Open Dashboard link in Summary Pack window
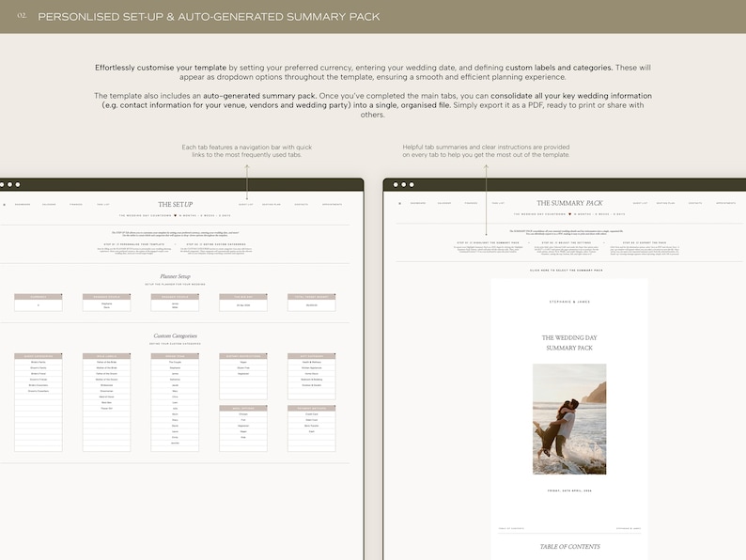746x560 pixels. click(x=418, y=203)
